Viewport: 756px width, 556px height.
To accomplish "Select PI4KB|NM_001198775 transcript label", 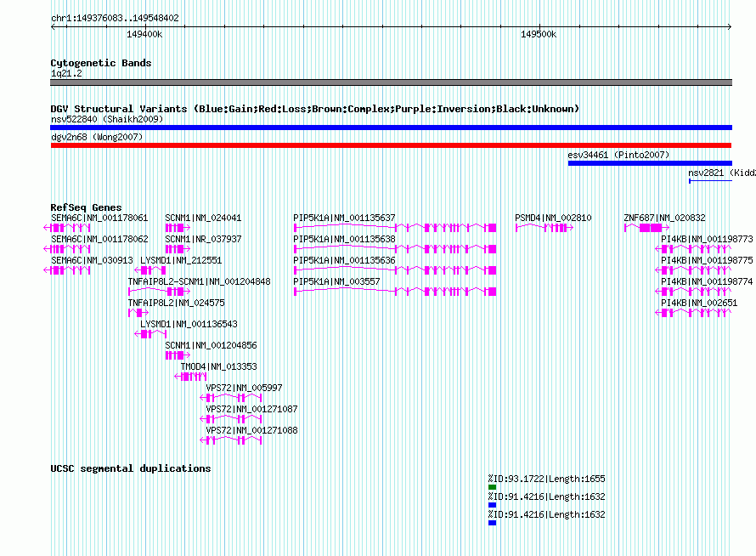I will [707, 260].
